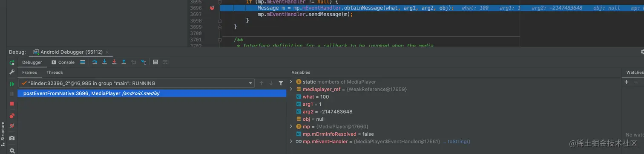Pause the program

tap(12, 94)
